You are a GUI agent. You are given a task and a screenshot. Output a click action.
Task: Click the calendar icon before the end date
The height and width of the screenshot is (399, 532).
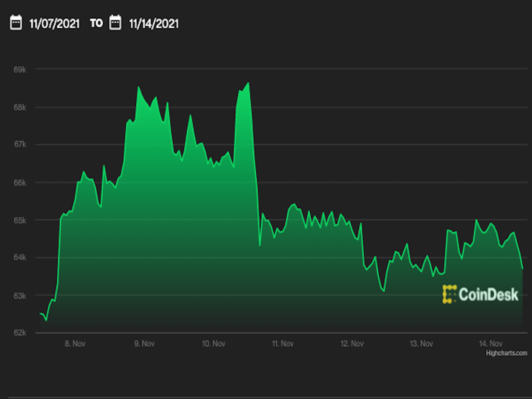(x=116, y=23)
